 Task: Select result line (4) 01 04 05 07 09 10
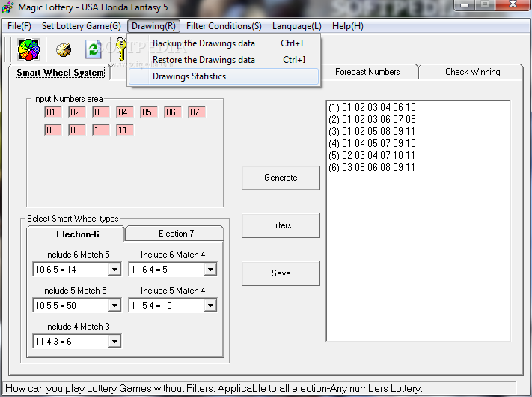coord(372,143)
